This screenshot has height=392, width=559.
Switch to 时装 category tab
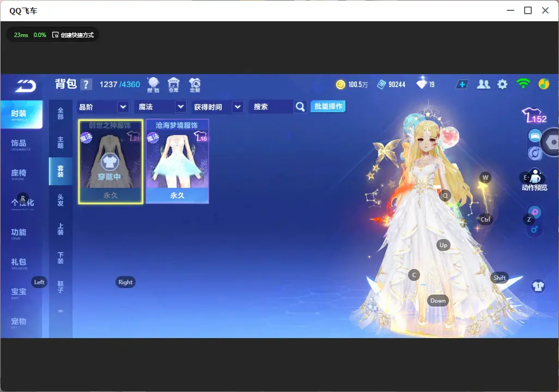(x=21, y=114)
